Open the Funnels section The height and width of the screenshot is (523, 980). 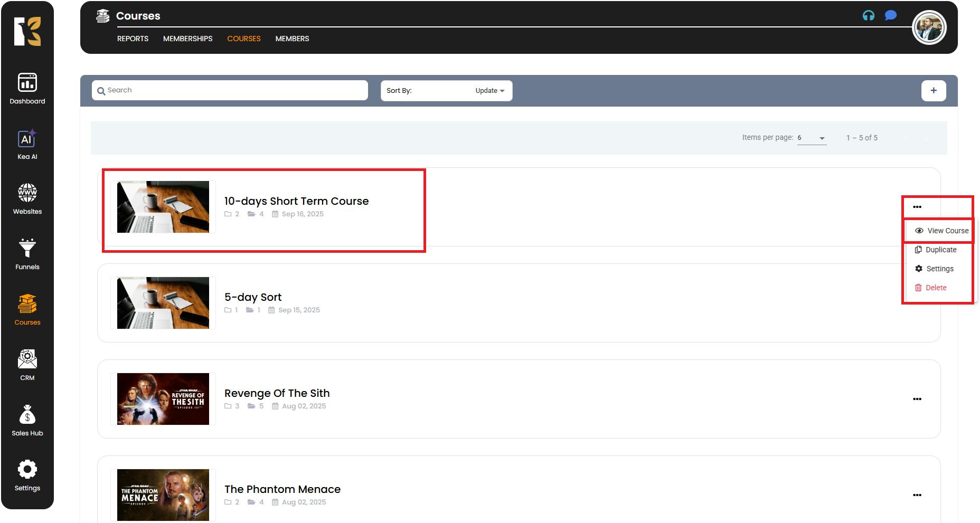(27, 254)
